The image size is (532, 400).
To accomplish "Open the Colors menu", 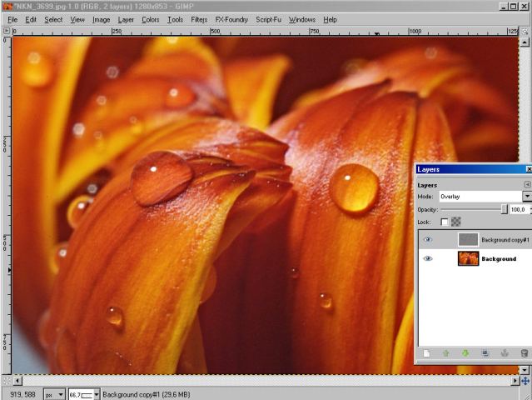I will [x=151, y=20].
